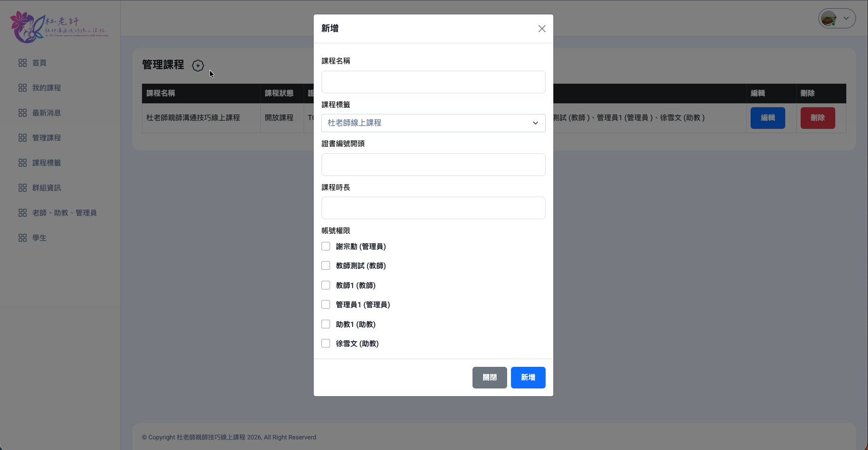This screenshot has width=868, height=450.
Task: Check the 謝宗勳 (管理員) checkbox
Action: point(326,247)
